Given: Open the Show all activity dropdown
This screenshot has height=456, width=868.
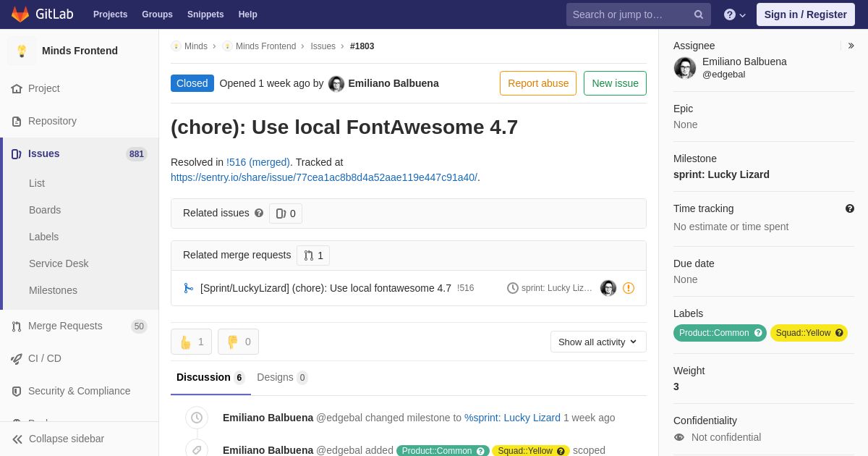Looking at the screenshot, I should pos(598,342).
